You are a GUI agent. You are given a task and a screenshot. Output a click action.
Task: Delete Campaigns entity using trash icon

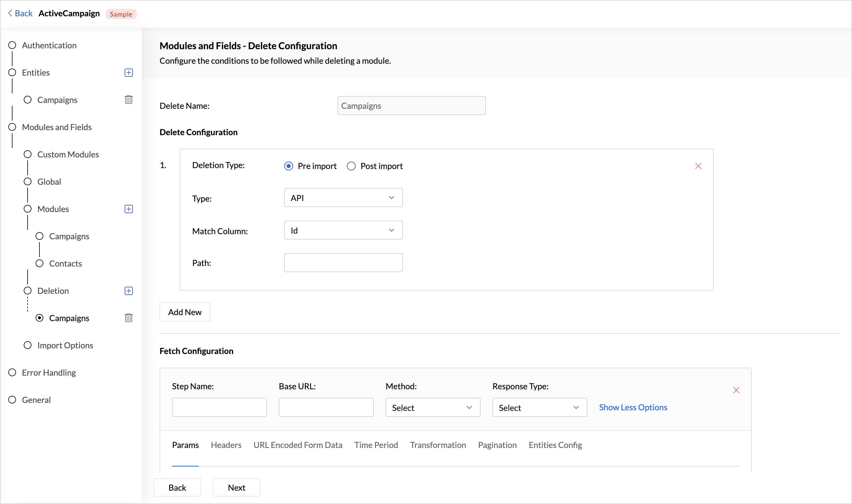(x=128, y=100)
